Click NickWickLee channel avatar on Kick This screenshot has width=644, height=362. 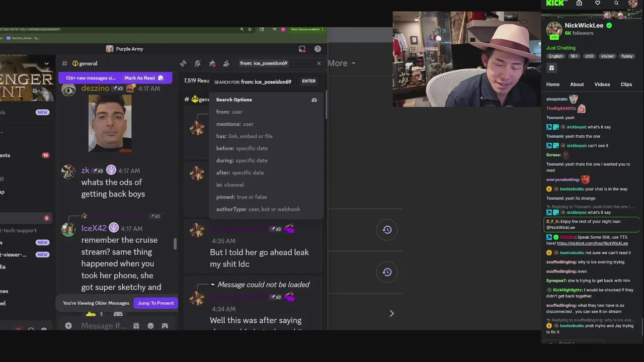click(554, 30)
